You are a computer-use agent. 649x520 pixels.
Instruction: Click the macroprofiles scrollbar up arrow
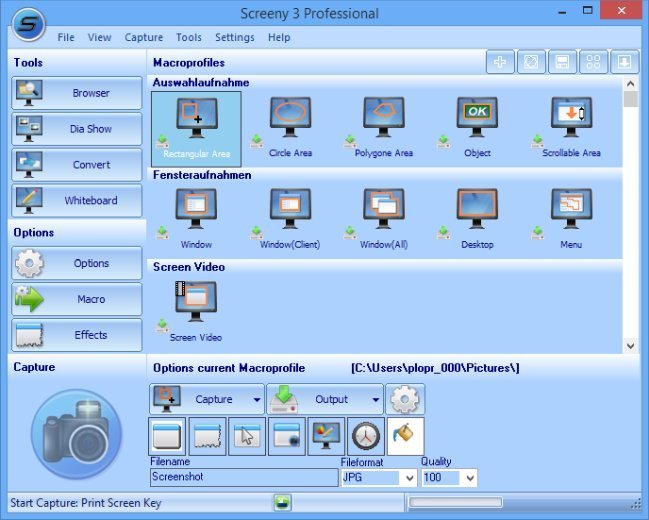[630, 84]
